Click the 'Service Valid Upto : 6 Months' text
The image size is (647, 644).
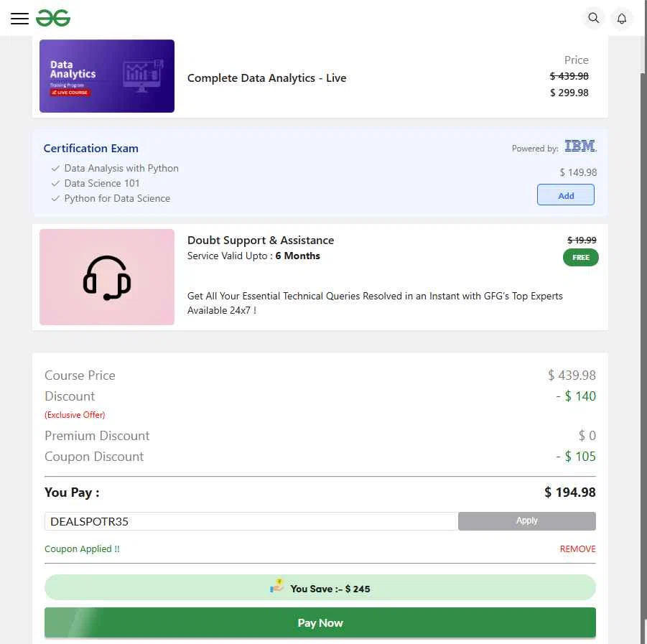(x=253, y=256)
